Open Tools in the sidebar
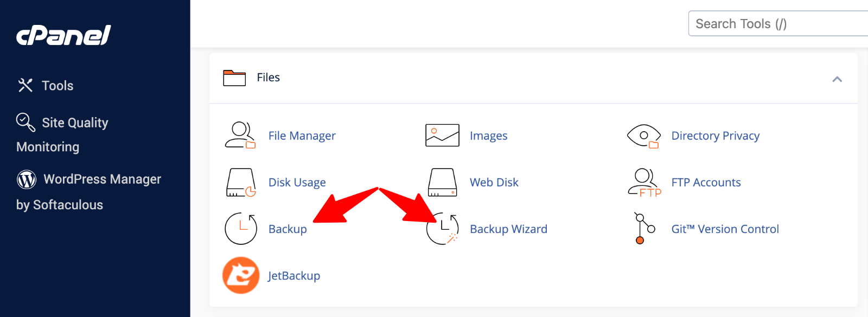The height and width of the screenshot is (317, 868). [x=58, y=86]
